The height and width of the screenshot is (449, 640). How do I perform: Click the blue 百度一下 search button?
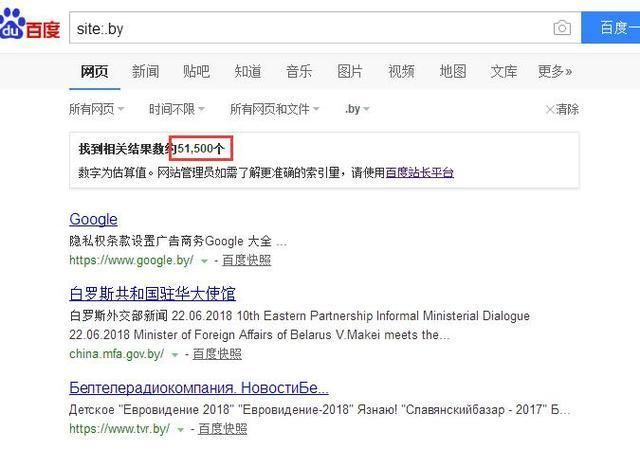611,28
